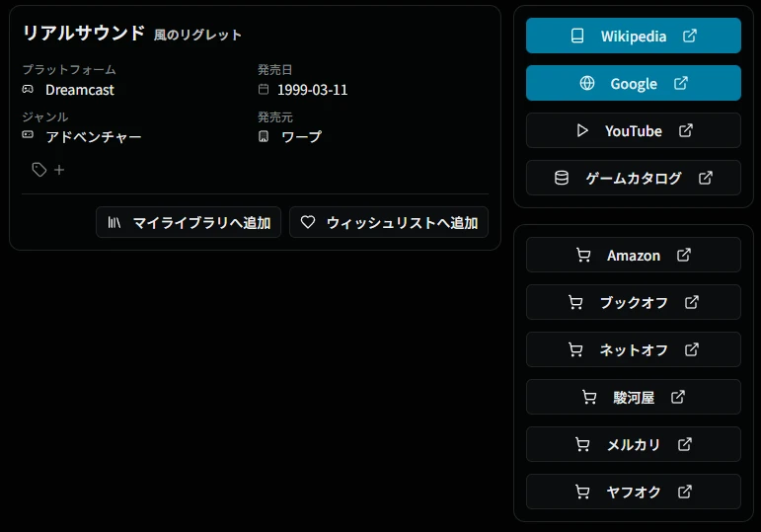Click the 発売元 label
The height and width of the screenshot is (532, 761).
coord(275,117)
